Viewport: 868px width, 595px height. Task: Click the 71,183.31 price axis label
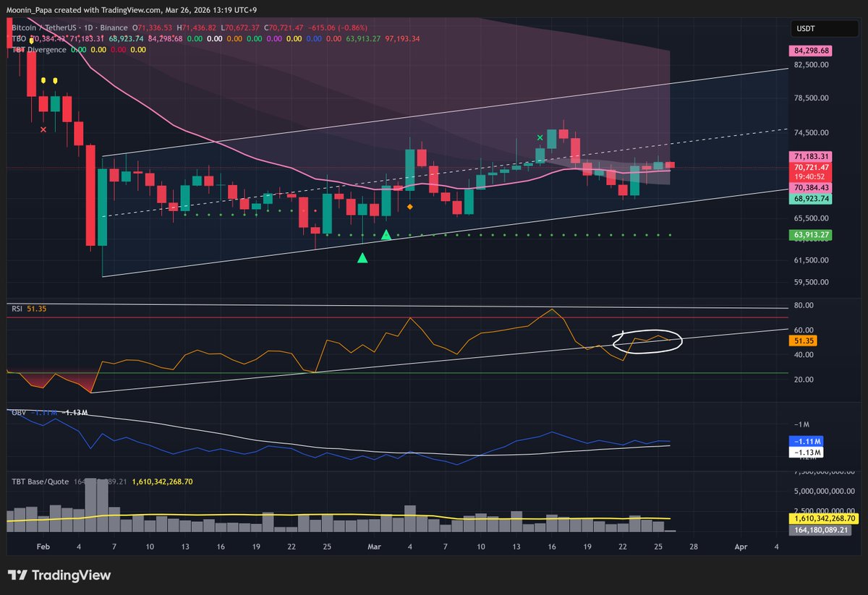(810, 155)
